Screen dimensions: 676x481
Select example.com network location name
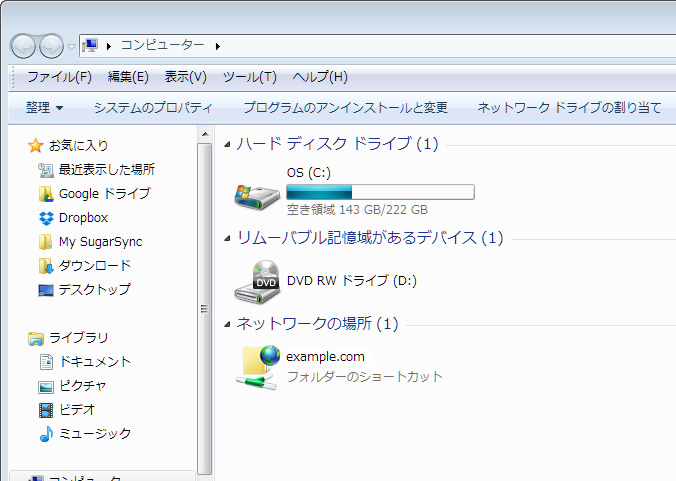click(325, 357)
